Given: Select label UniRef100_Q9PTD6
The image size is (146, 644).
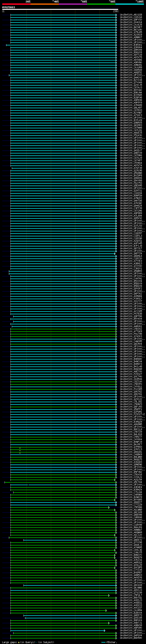Looking at the screenshot, I should [x=131, y=316].
